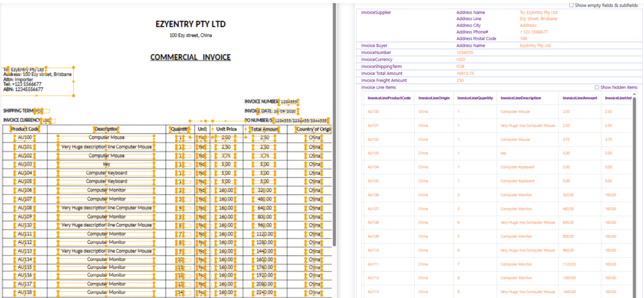The width and height of the screenshot is (644, 298).
Task: Select the InvoiceShippingTerm field label
Action: coord(381,67)
